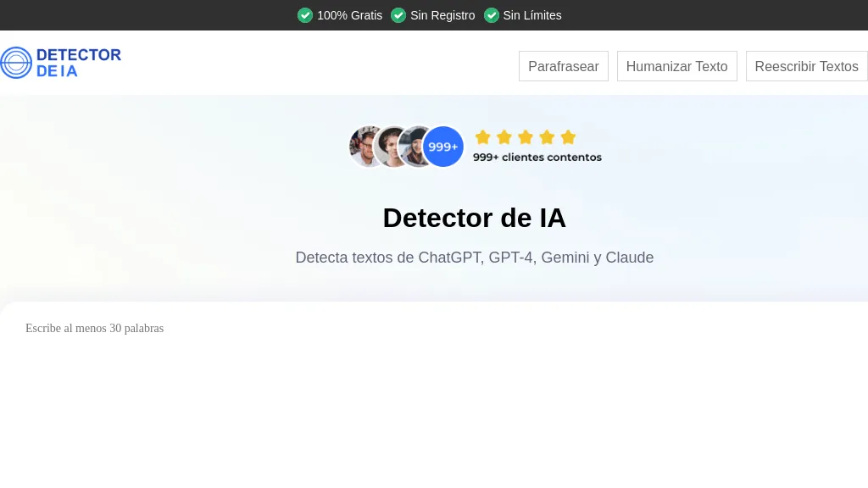Open the Parafrasear page
This screenshot has height=488, width=868.
click(x=564, y=66)
